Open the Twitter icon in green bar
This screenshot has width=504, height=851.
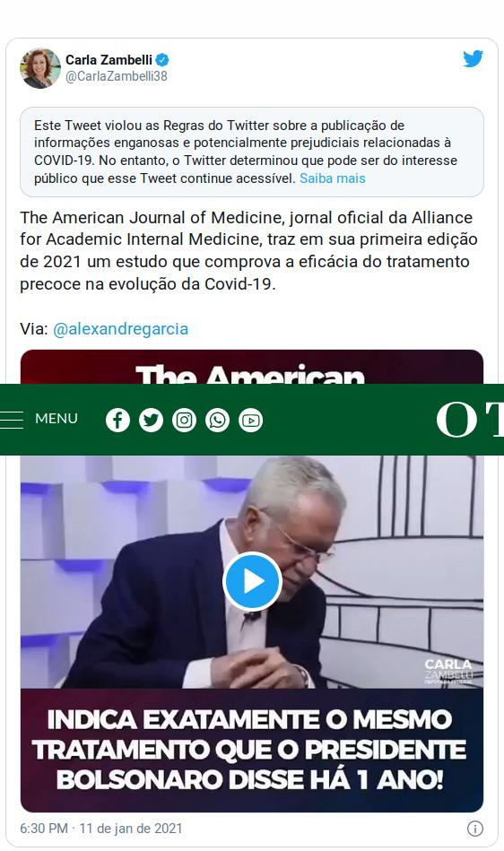point(151,420)
